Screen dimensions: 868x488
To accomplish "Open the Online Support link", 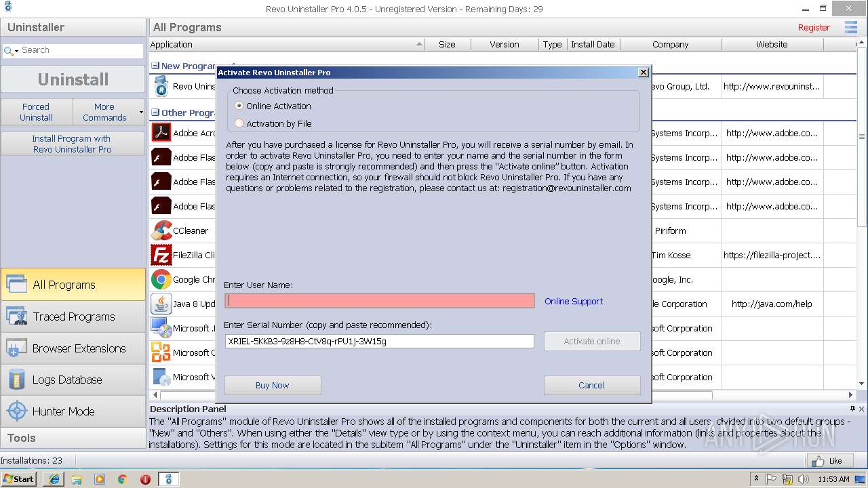I will (x=574, y=301).
